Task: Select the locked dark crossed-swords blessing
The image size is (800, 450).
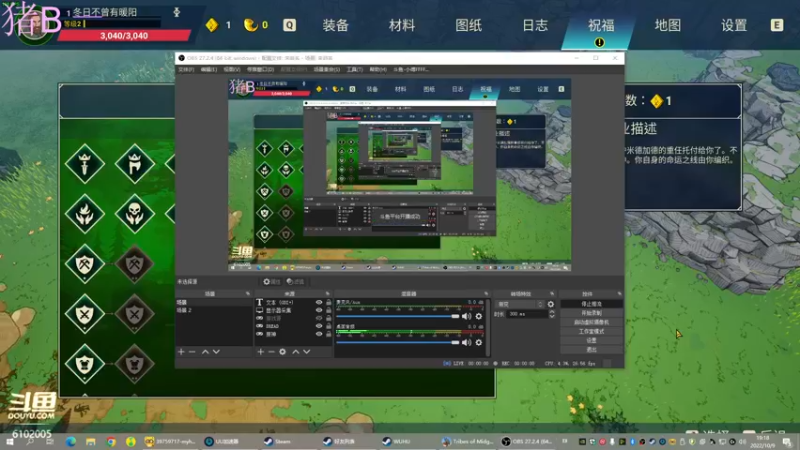Action: 134,313
